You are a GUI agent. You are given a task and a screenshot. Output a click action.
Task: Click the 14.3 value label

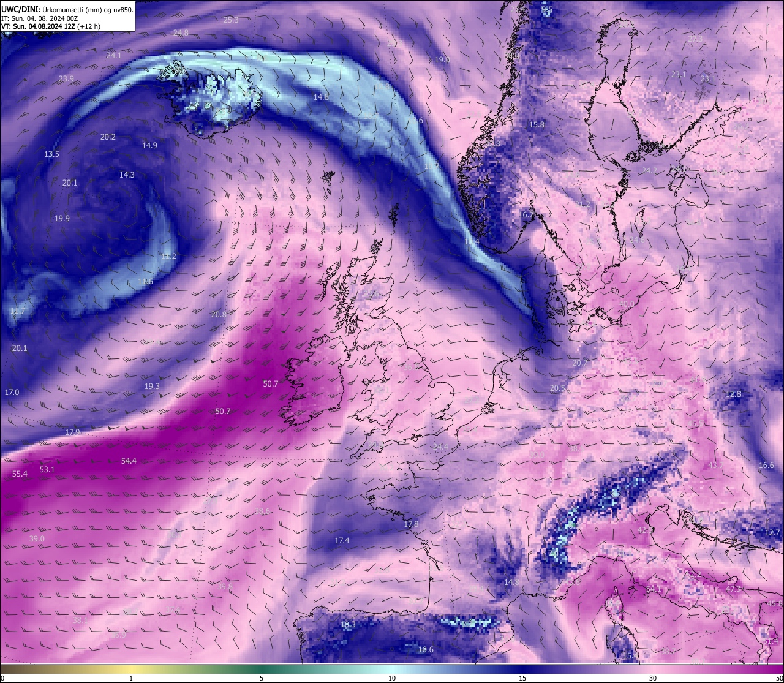(127, 175)
